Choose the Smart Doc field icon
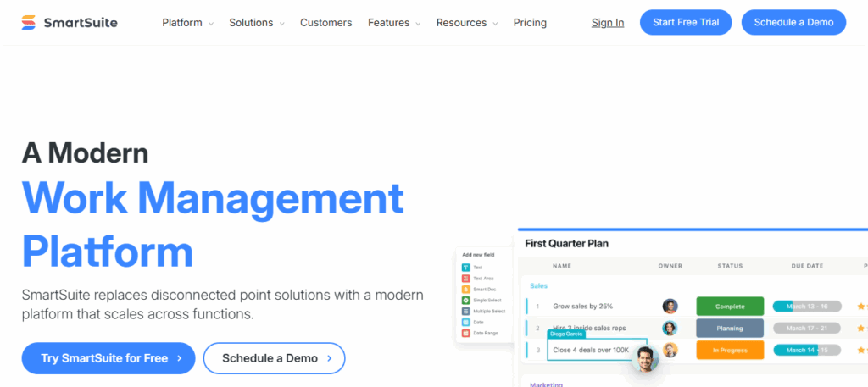 click(466, 289)
